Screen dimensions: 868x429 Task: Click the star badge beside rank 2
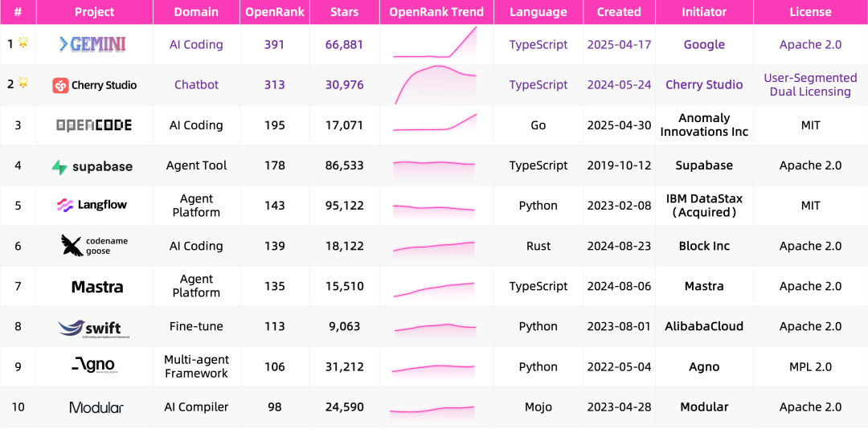click(x=23, y=83)
